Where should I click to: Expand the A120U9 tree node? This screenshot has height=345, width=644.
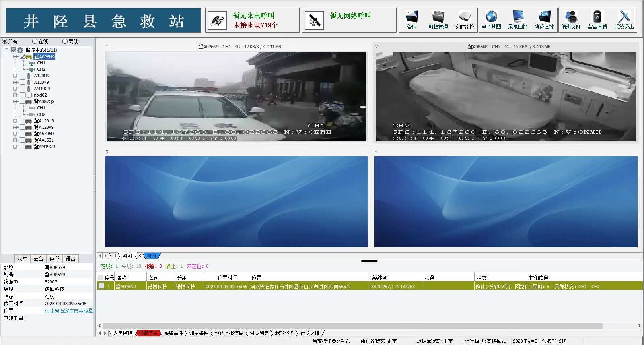pos(15,76)
